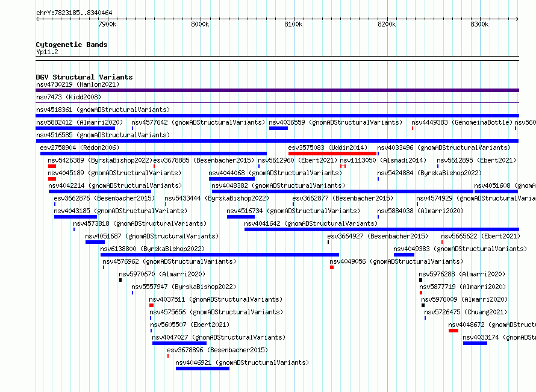Click the Yp11.2 band label
Viewport: 536px width, 392px height.
pyautogui.click(x=47, y=52)
